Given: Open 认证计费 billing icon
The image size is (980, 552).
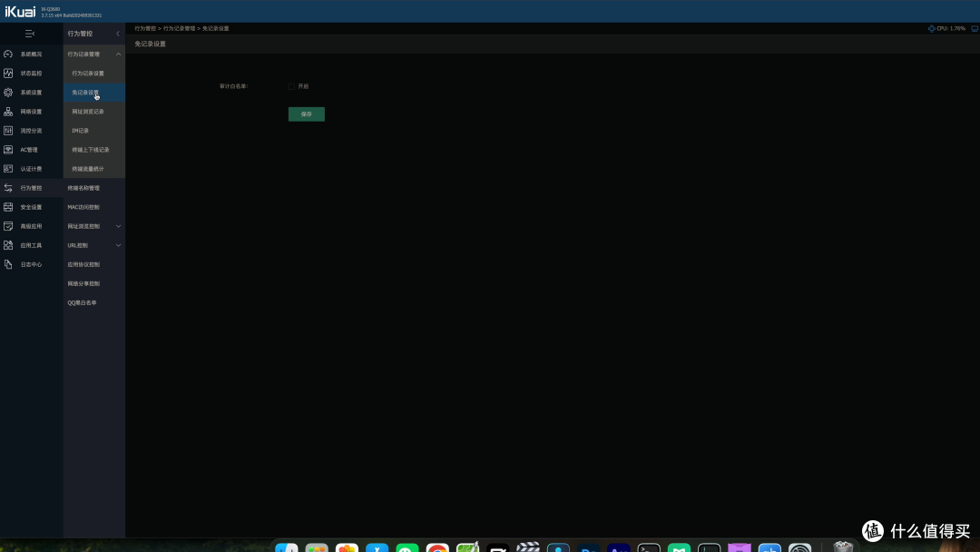Looking at the screenshot, I should pos(8,169).
